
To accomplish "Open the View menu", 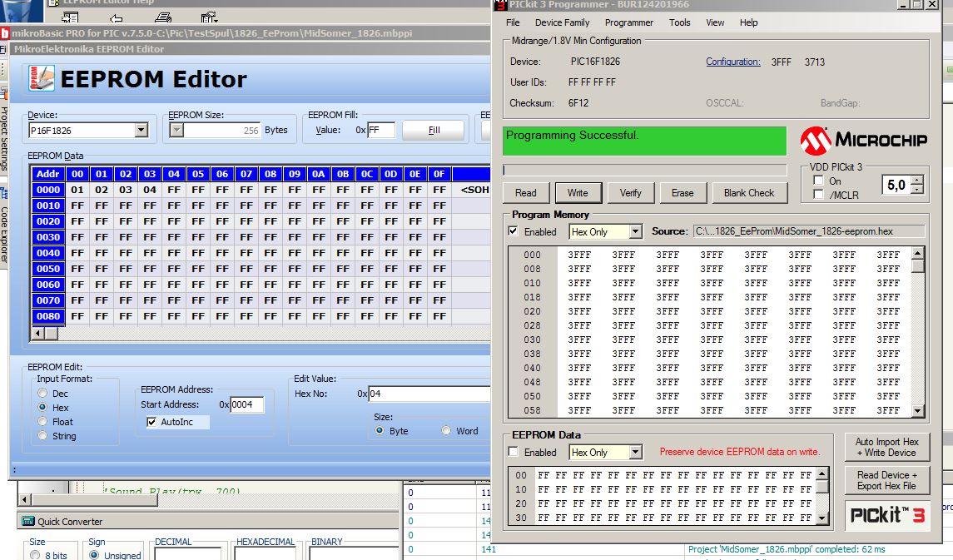I will [715, 22].
